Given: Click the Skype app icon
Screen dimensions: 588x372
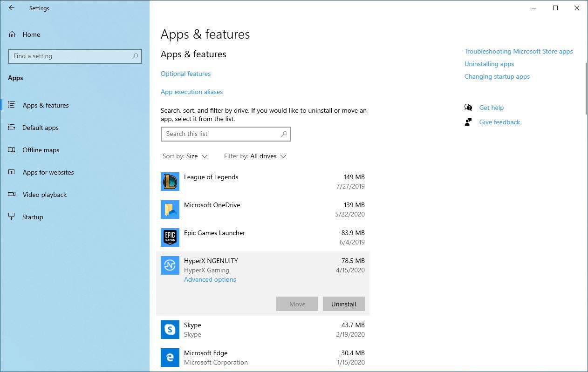Looking at the screenshot, I should tap(170, 330).
